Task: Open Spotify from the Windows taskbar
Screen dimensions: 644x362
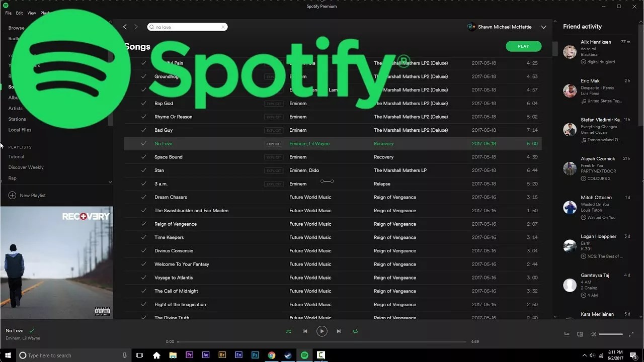Action: (304, 355)
